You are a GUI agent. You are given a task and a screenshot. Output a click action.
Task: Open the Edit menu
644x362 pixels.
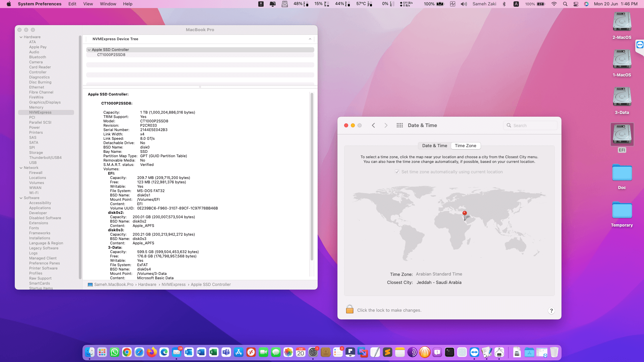(72, 4)
